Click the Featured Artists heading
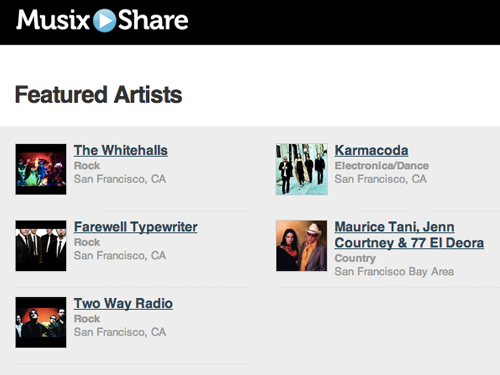 click(x=99, y=95)
